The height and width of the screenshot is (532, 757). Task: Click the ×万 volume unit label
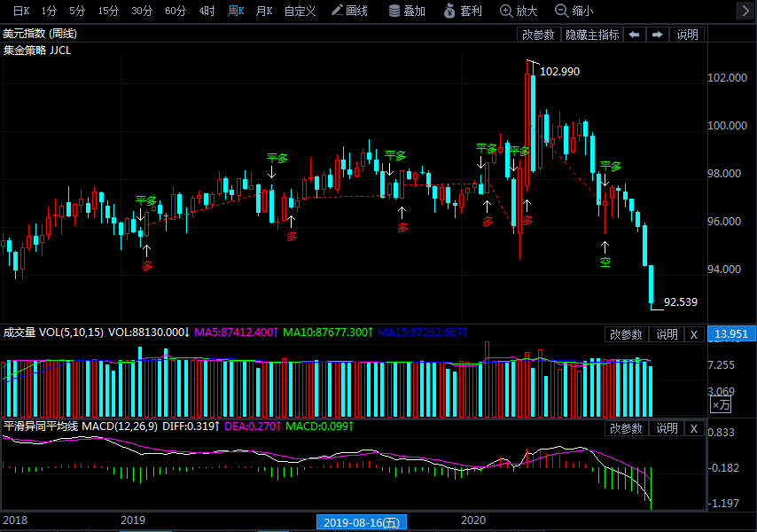coord(721,404)
